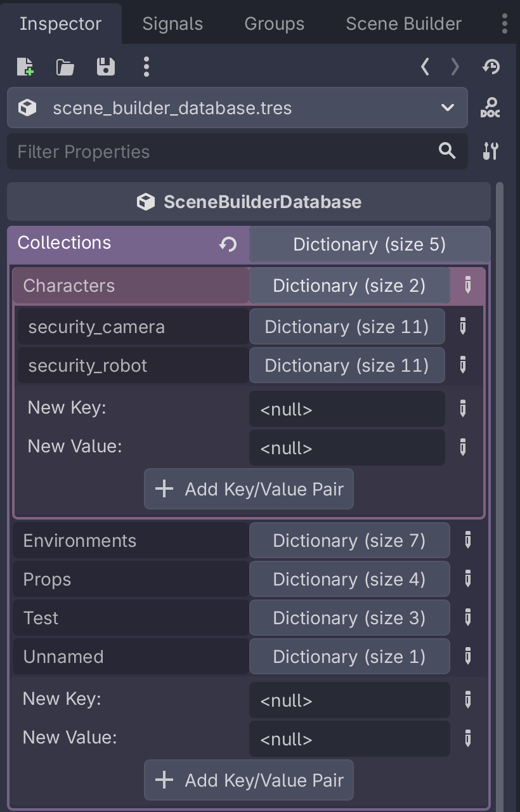Open the resource documentation lookup
Image resolution: width=520 pixels, height=812 pixels.
click(491, 107)
